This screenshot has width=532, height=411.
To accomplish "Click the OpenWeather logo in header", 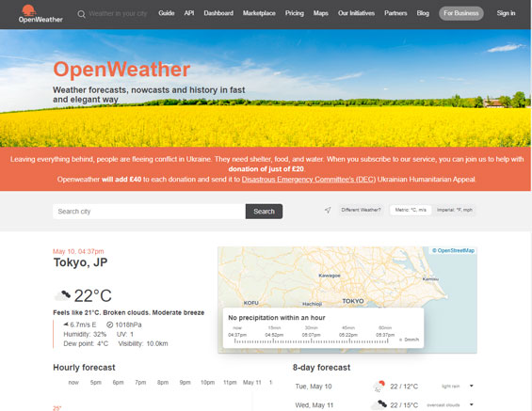I will coord(40,14).
